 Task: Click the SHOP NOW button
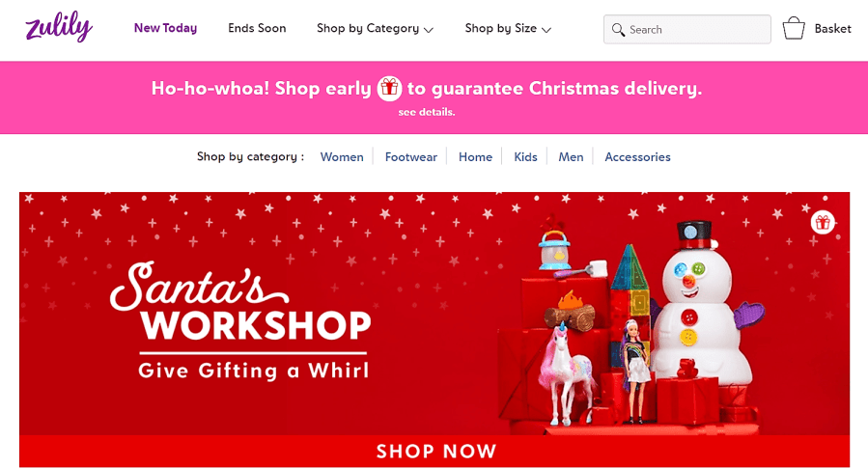coord(434,451)
